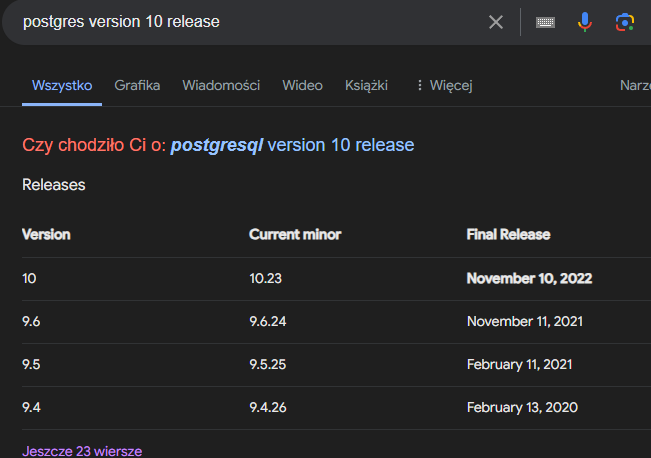Click the February 13, 2020 date cell
Image resolution: width=651 pixels, height=458 pixels.
click(522, 407)
